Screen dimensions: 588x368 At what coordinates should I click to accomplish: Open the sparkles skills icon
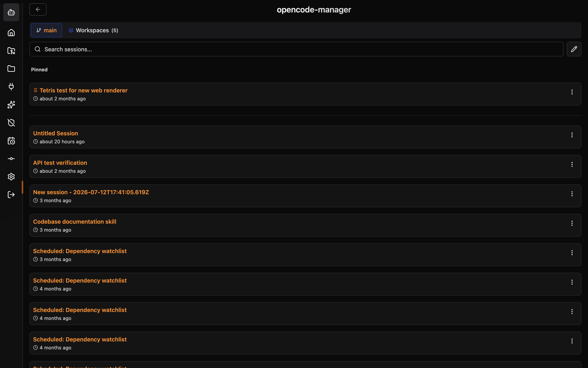pos(11,105)
